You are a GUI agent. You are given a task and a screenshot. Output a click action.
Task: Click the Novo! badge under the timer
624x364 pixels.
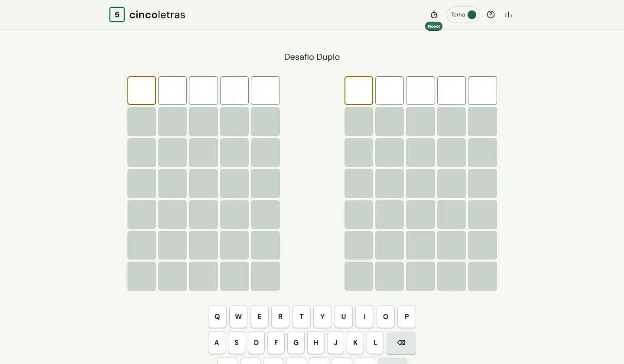(434, 26)
